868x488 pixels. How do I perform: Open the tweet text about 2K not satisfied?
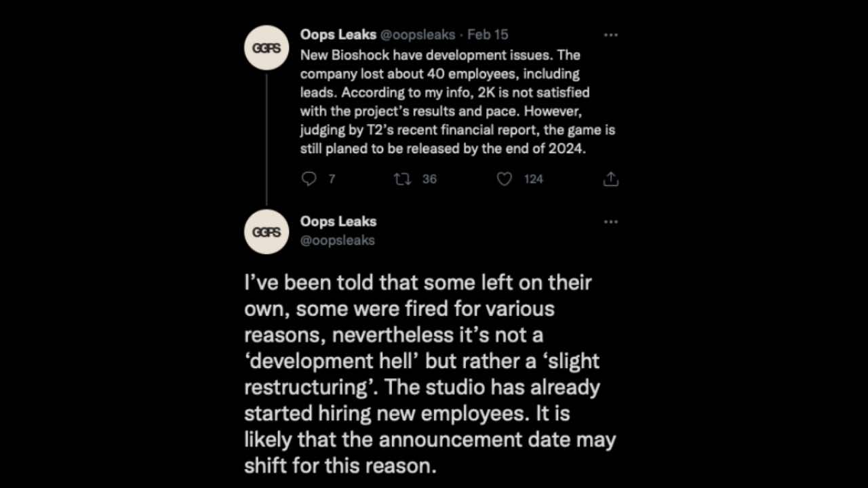coord(445,92)
